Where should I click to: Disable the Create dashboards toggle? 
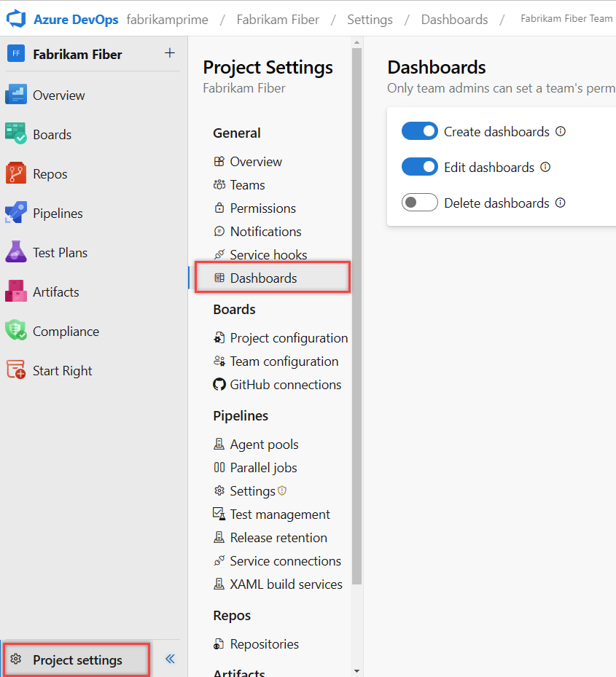point(419,130)
